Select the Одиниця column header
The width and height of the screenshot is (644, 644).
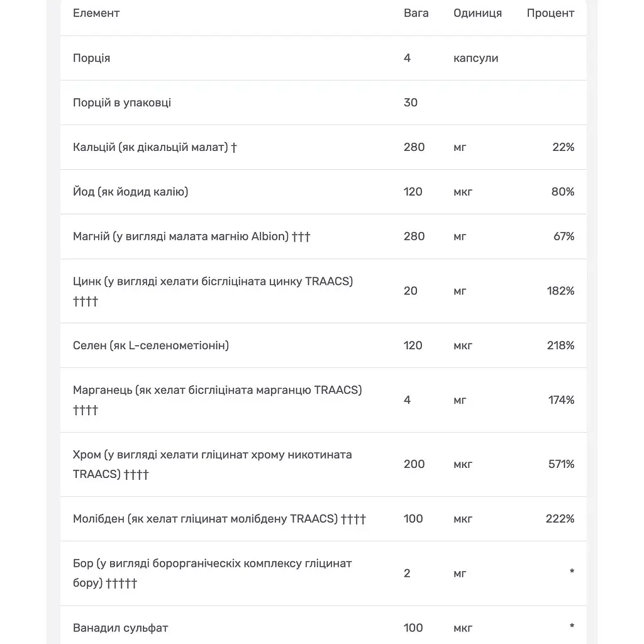tap(477, 13)
